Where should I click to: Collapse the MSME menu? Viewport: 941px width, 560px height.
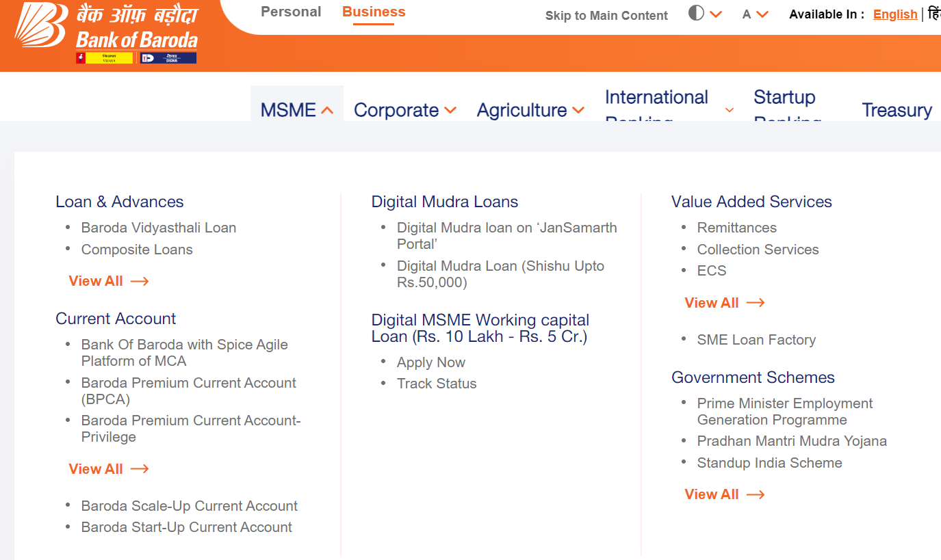[x=297, y=110]
